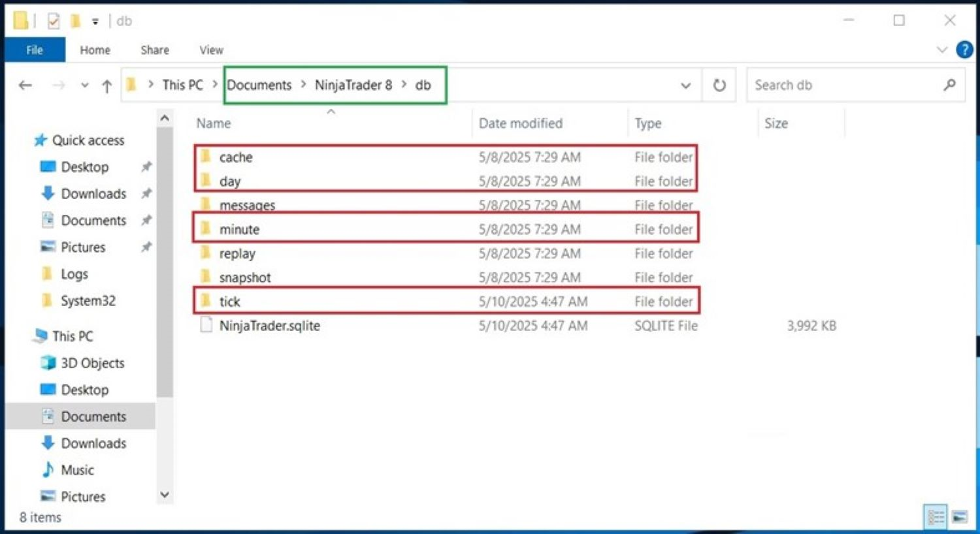Open the customize Quick Access Toolbar dropdown
Screen dimensions: 980x534
[95, 22]
